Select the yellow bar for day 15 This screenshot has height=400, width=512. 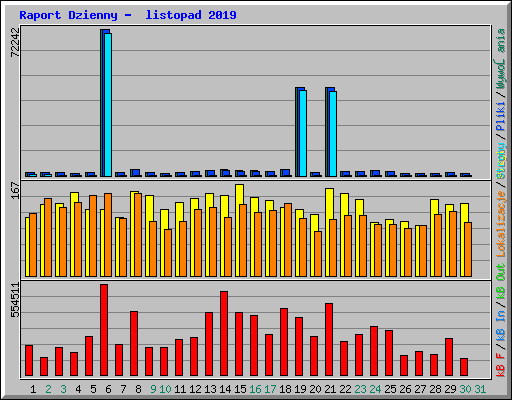pyautogui.click(x=238, y=230)
